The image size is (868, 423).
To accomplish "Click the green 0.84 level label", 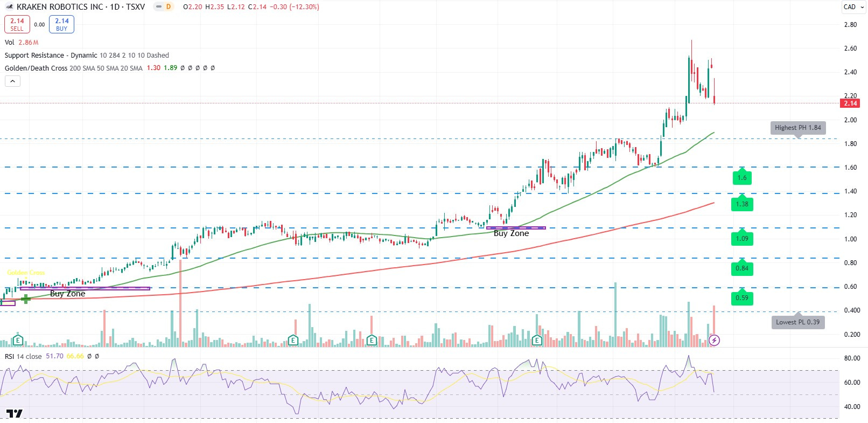I will [x=742, y=268].
